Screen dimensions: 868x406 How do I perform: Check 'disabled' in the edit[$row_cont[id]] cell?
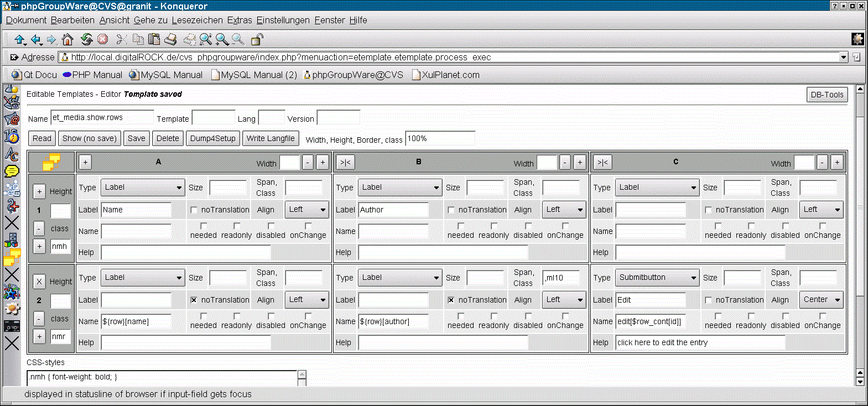[x=786, y=316]
